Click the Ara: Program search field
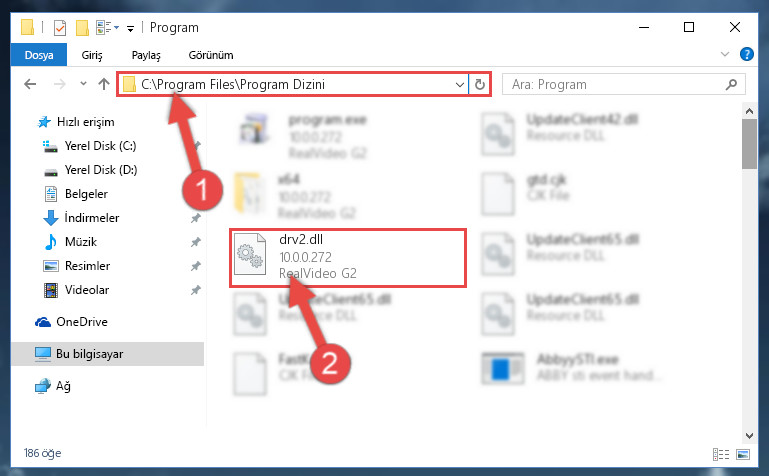The width and height of the screenshot is (769, 476). (616, 84)
